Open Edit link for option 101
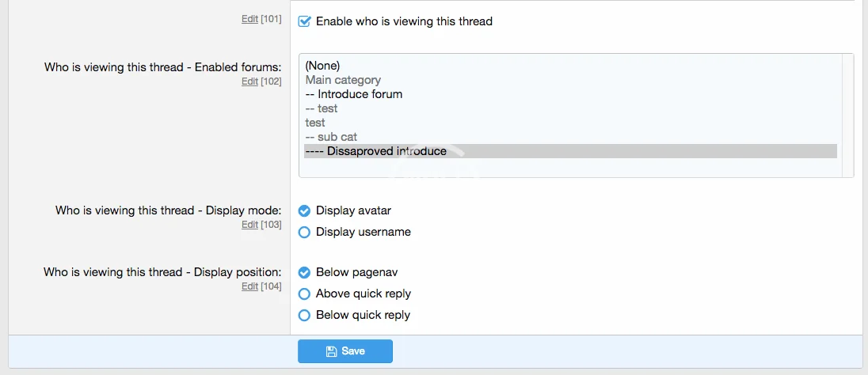 point(249,19)
